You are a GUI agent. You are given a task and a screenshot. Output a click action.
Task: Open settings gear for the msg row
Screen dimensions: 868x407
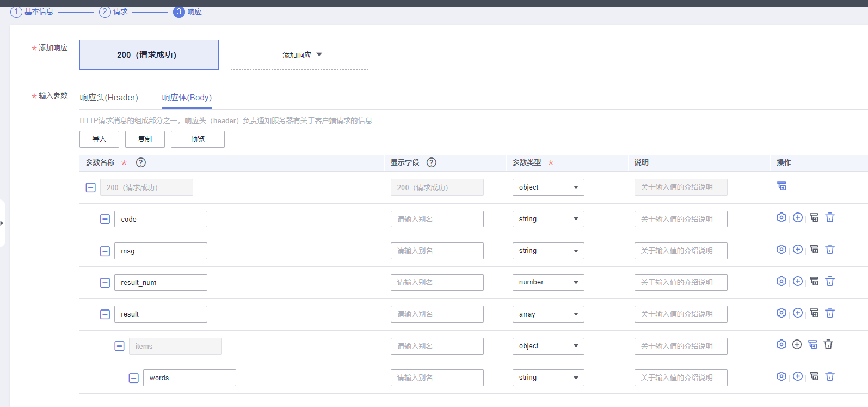coord(781,250)
